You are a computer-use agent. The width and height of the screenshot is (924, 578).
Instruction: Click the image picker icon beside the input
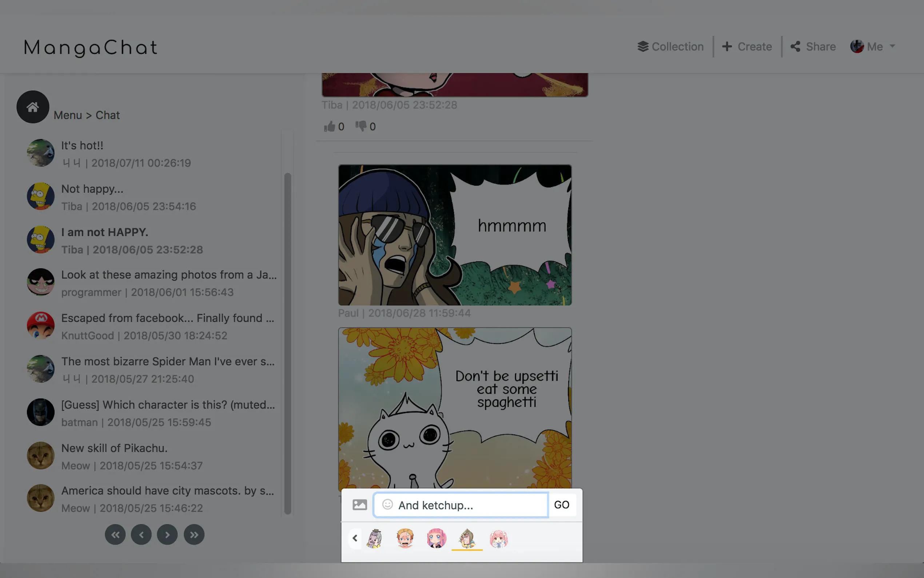point(359,504)
